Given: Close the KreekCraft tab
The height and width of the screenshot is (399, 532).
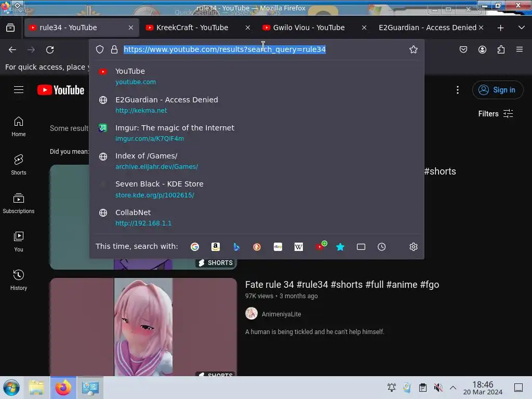Looking at the screenshot, I should 248,28.
